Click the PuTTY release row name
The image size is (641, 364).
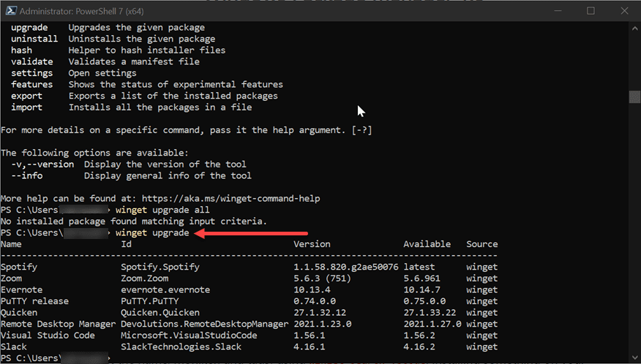click(x=34, y=301)
